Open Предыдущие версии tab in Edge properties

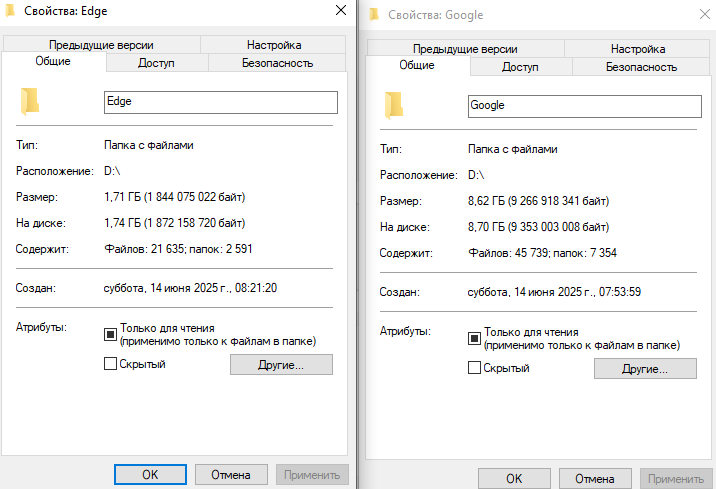(x=102, y=45)
